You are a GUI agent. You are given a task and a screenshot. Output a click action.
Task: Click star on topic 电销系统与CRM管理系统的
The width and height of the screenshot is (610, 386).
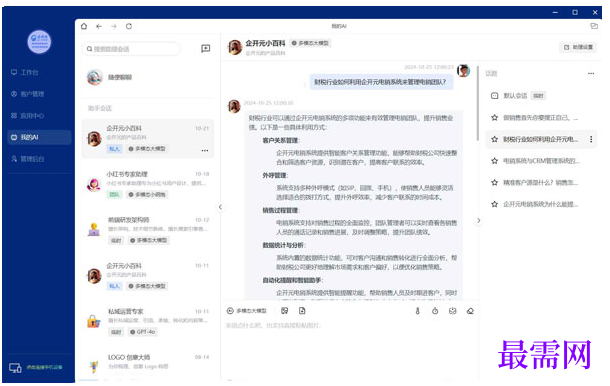click(x=494, y=161)
